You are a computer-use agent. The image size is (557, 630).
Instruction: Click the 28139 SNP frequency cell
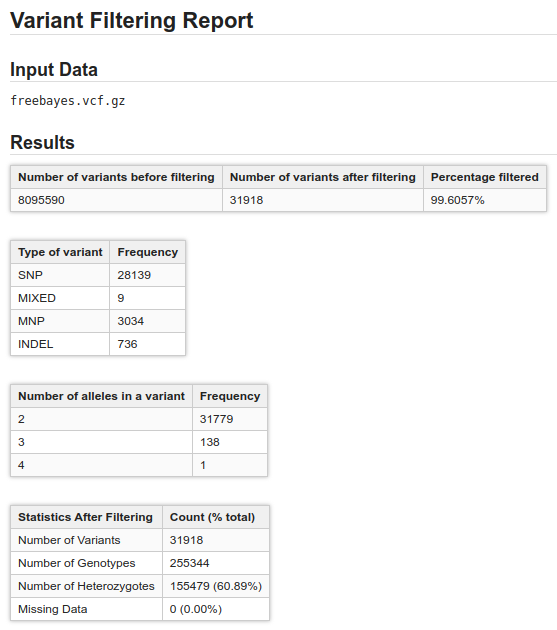pyautogui.click(x=147, y=275)
